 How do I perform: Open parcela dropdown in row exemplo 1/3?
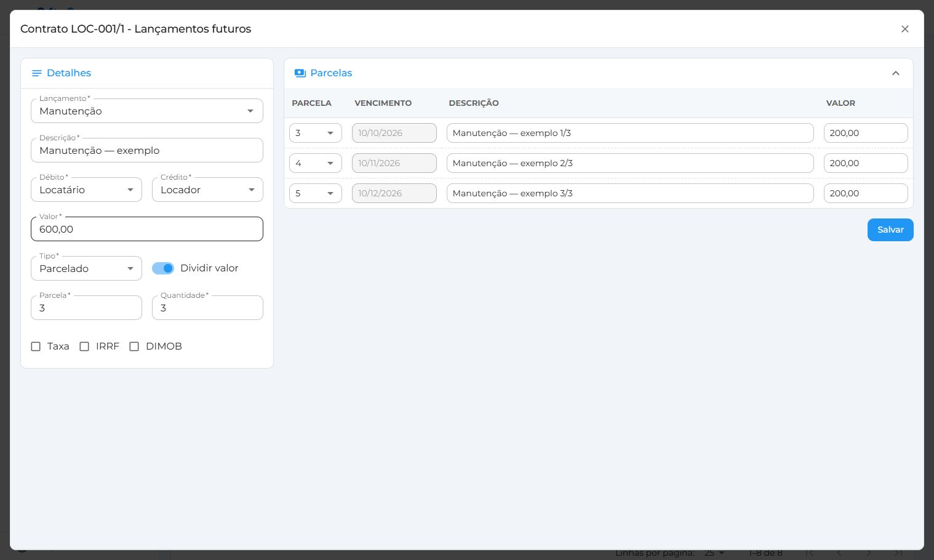(316, 133)
